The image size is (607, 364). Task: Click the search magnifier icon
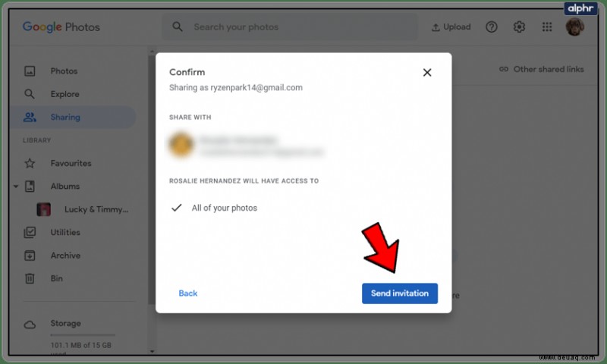[x=178, y=27]
